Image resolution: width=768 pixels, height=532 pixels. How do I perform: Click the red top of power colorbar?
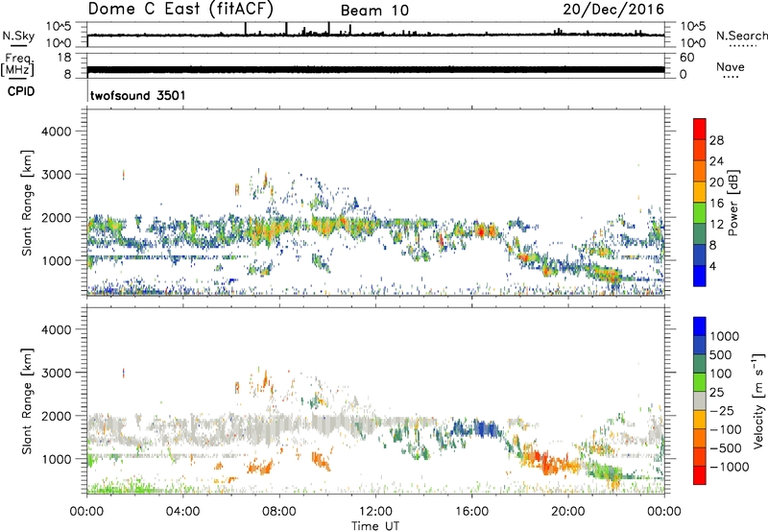coord(700,127)
